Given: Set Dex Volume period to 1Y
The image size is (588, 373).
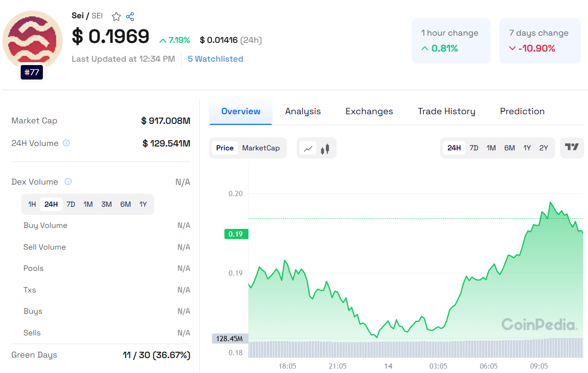Looking at the screenshot, I should click(x=143, y=204).
